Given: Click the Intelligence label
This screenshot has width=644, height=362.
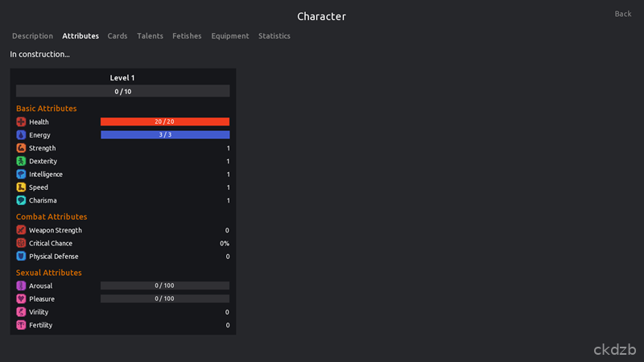Looking at the screenshot, I should [46, 175].
